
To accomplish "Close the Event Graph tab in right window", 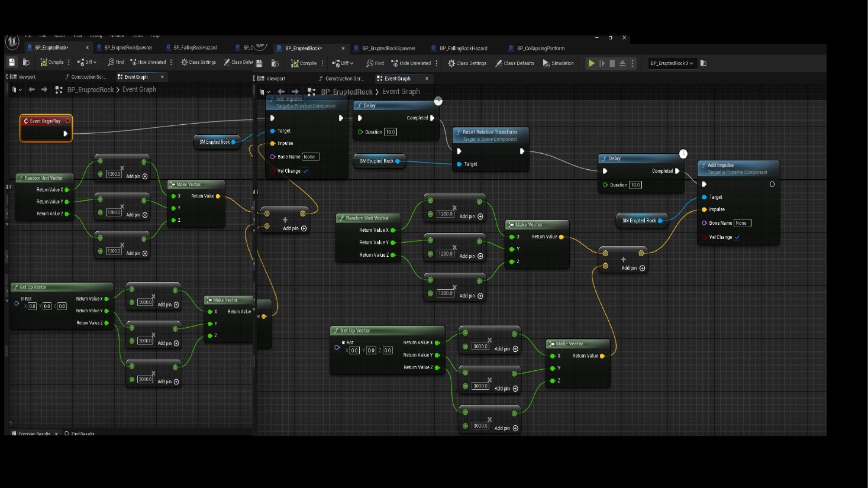I will pos(427,79).
